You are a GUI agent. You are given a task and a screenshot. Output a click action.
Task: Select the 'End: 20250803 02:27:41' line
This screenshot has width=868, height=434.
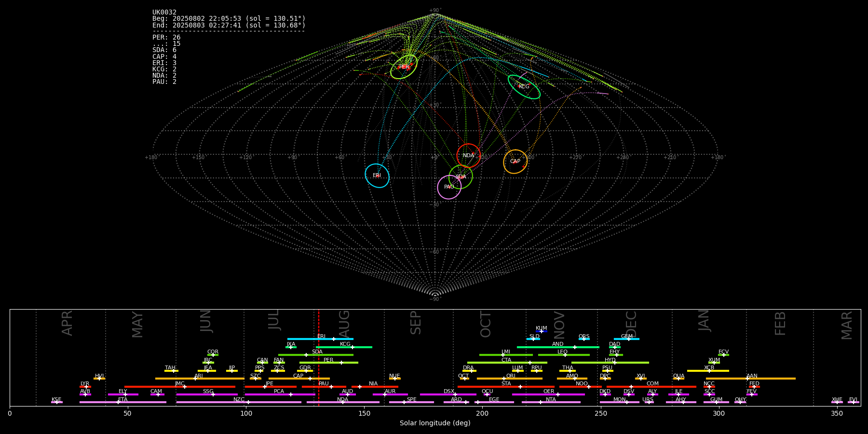point(229,25)
